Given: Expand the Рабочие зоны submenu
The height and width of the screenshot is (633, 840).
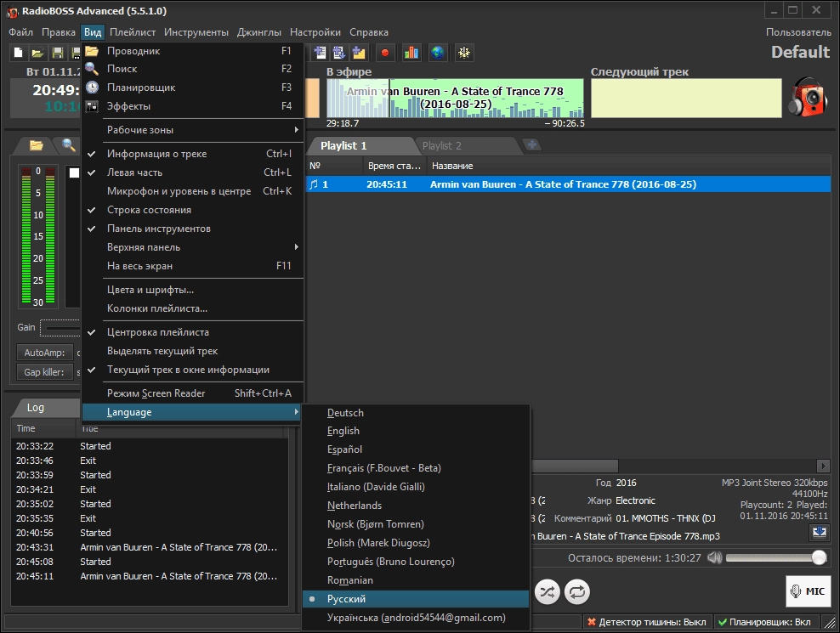Looking at the screenshot, I should (x=193, y=130).
